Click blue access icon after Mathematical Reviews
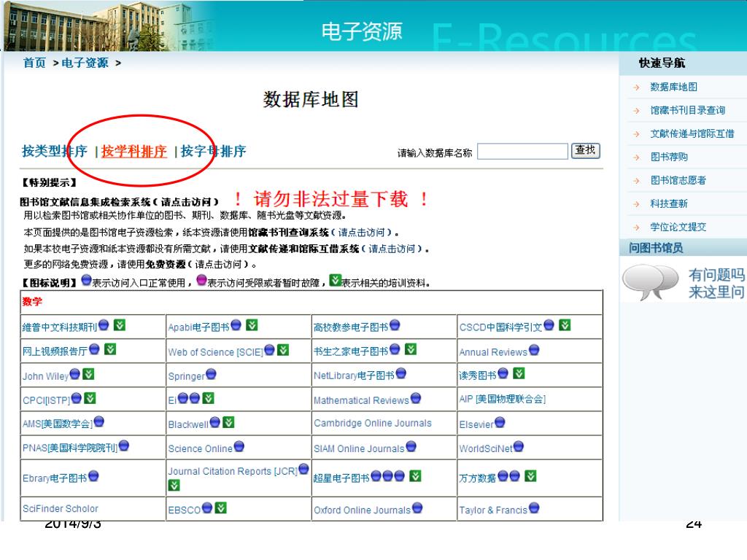This screenshot has height=560, width=747. (x=416, y=398)
